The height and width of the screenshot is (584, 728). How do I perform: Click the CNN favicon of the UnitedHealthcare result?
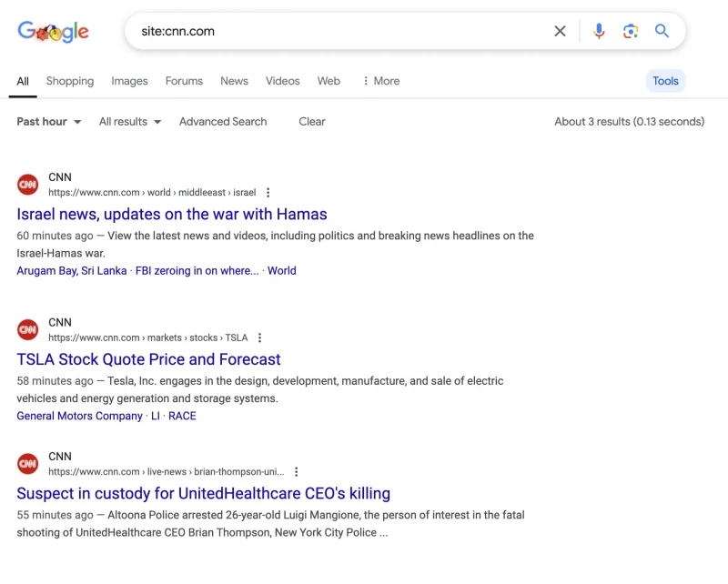28,464
